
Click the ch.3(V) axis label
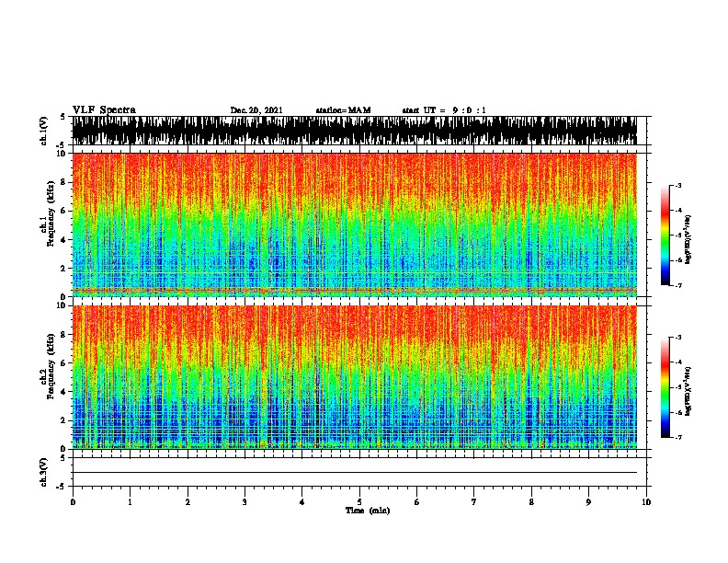(44, 472)
